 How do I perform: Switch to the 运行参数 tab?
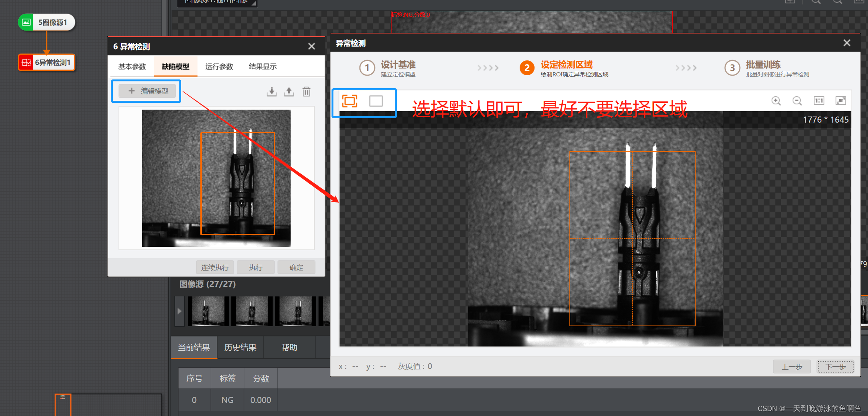tap(219, 66)
